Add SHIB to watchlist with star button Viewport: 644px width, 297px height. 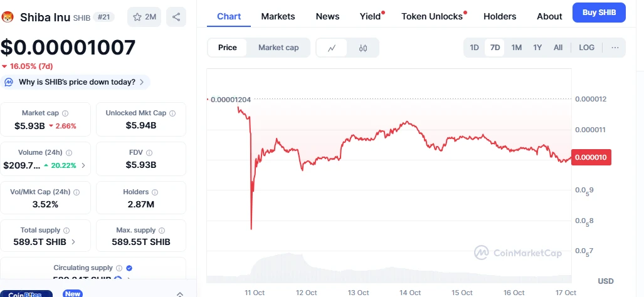coord(144,17)
